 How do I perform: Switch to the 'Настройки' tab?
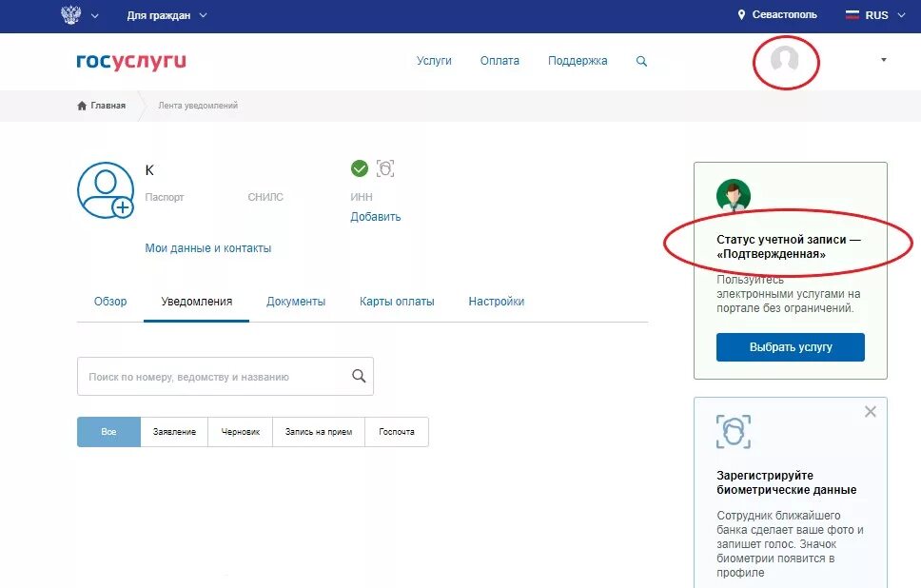497,302
